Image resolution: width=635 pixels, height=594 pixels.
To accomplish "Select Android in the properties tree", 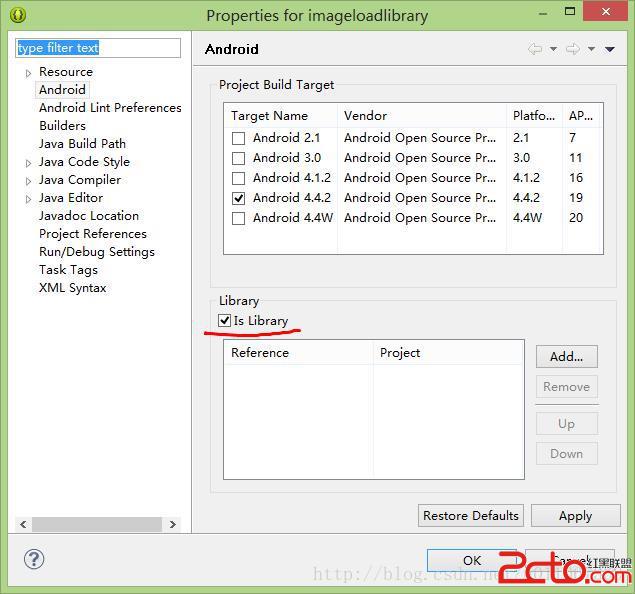I will (x=62, y=89).
